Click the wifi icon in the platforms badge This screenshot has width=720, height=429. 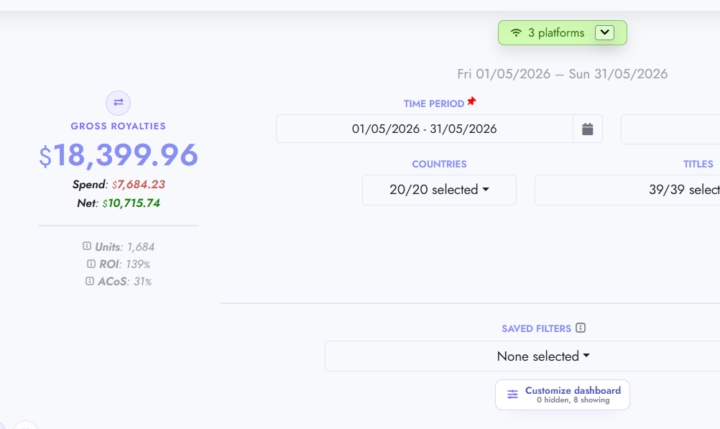click(x=516, y=33)
